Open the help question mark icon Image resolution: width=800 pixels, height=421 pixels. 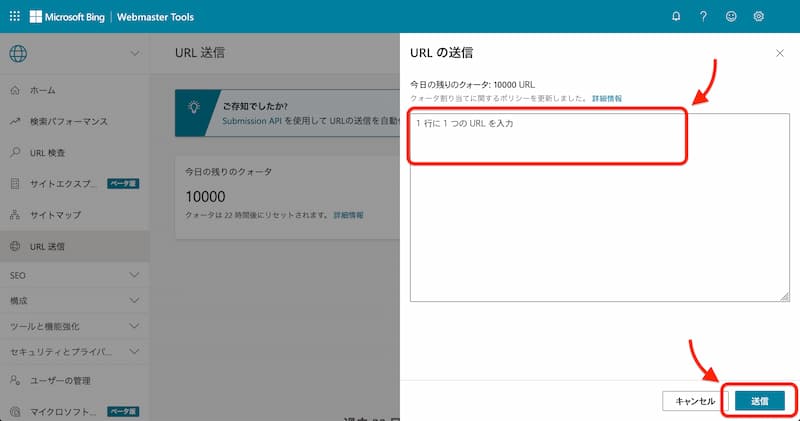tap(704, 16)
